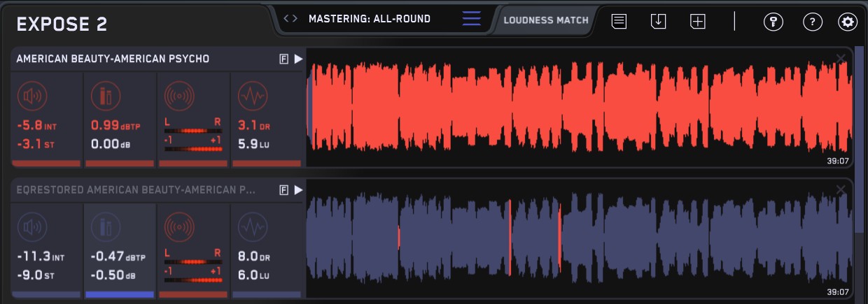This screenshot has height=304, width=868.
Task: Click the preset arrows beside Mastering: All-Round
Action: coord(290,19)
